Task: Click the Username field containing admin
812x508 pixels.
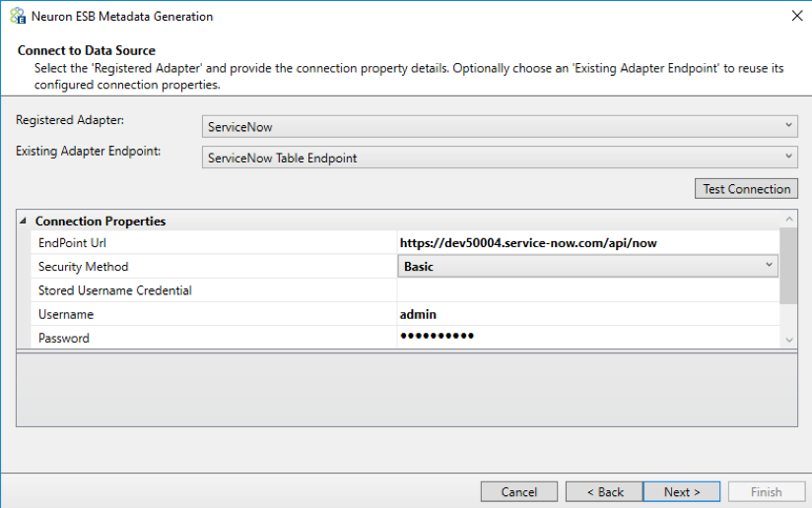Action: tap(587, 314)
